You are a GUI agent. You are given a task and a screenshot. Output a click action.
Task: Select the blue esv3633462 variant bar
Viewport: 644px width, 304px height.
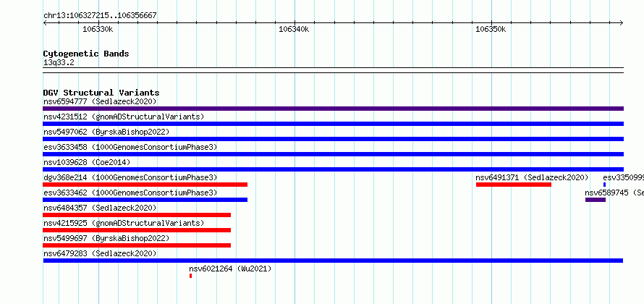pyautogui.click(x=145, y=200)
